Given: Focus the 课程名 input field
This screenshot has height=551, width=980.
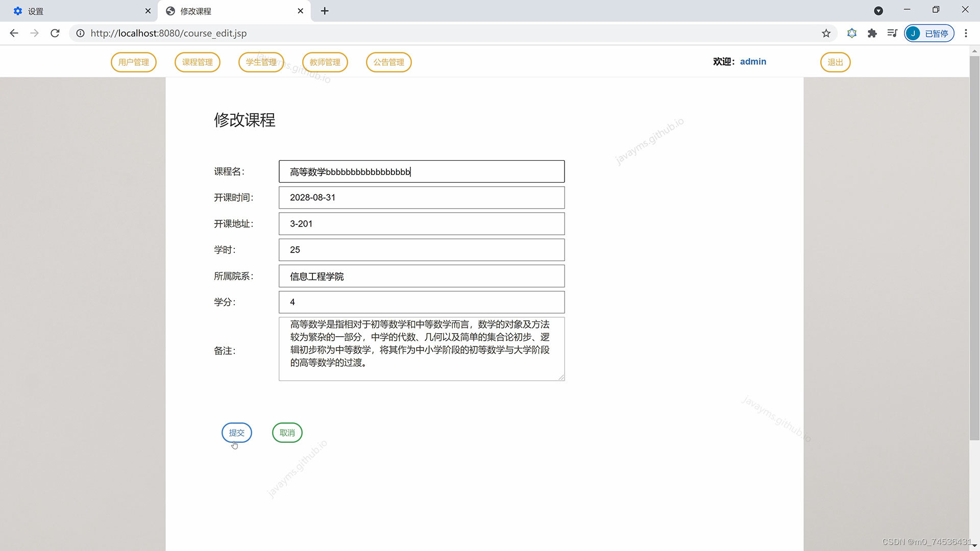Looking at the screenshot, I should click(422, 171).
